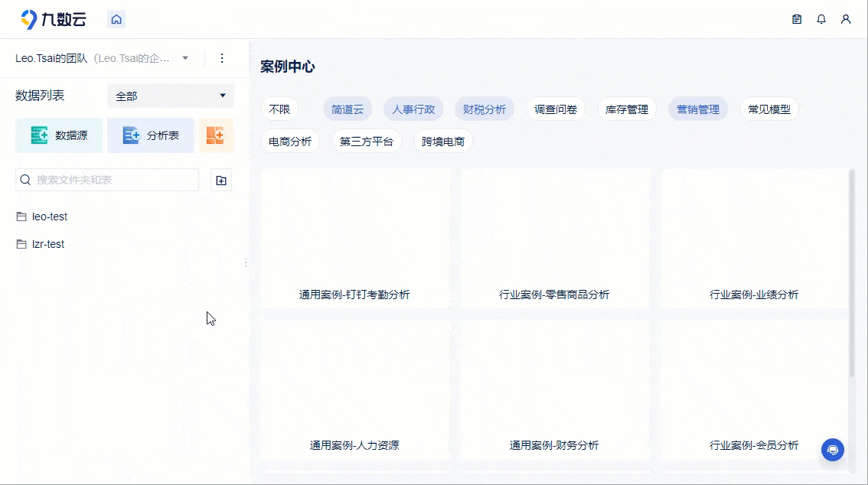Create a new 分析表
Screen dimensions: 868x485
[151, 135]
